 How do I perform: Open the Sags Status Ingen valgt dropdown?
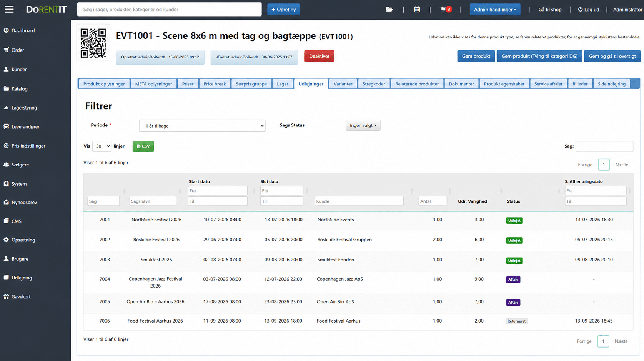tap(363, 125)
